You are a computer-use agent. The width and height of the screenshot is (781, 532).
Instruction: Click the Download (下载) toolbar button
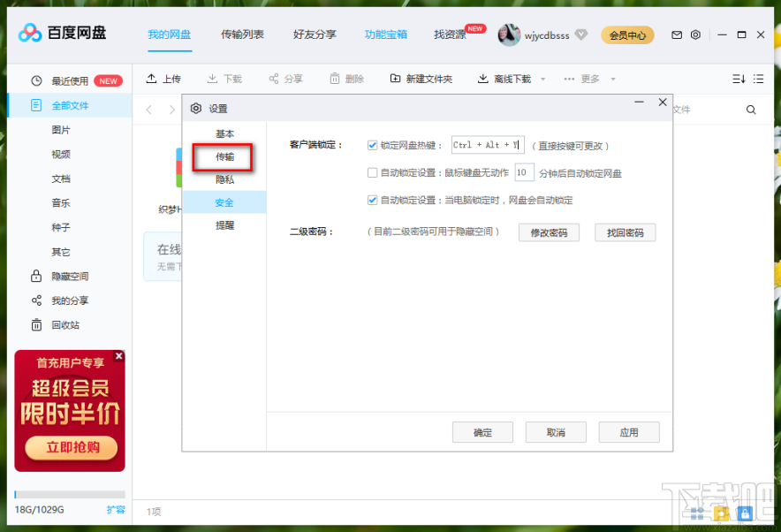(224, 79)
